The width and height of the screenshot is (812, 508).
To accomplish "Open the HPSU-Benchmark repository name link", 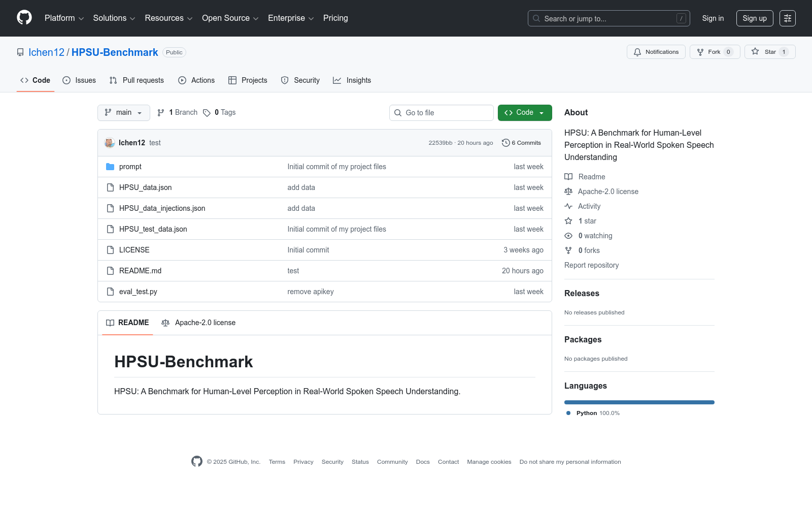I will (115, 52).
